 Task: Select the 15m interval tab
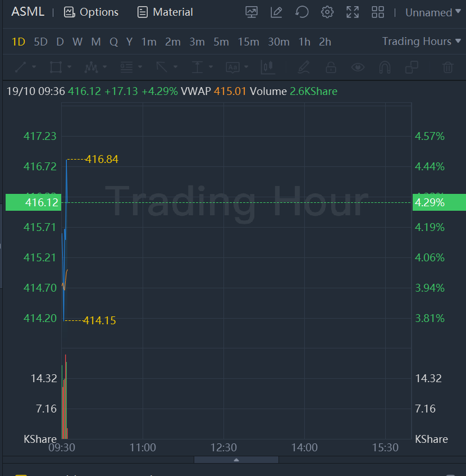(x=248, y=42)
